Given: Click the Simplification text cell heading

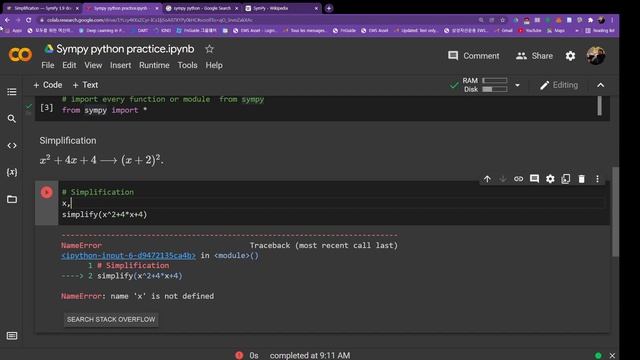Looking at the screenshot, I should pos(68,140).
